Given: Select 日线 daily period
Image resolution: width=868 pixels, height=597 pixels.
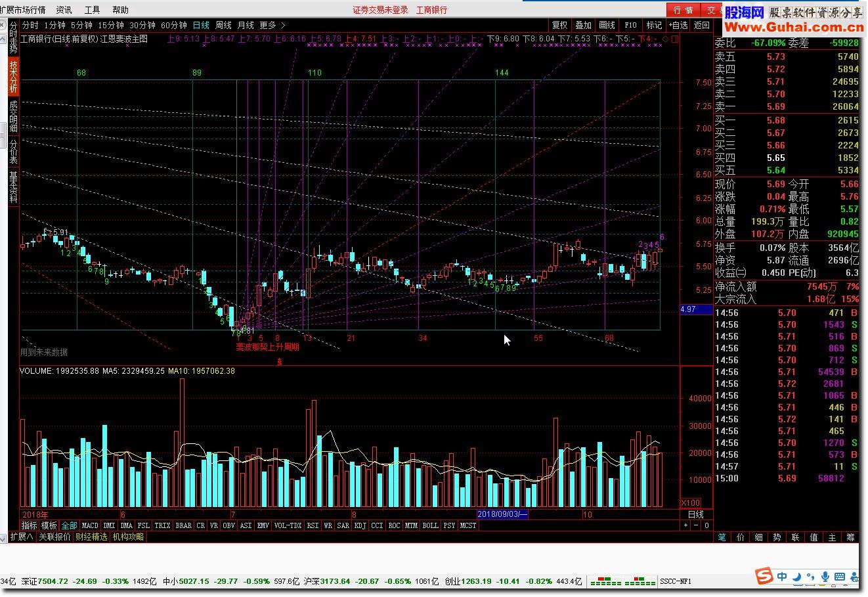Looking at the screenshot, I should click(201, 25).
